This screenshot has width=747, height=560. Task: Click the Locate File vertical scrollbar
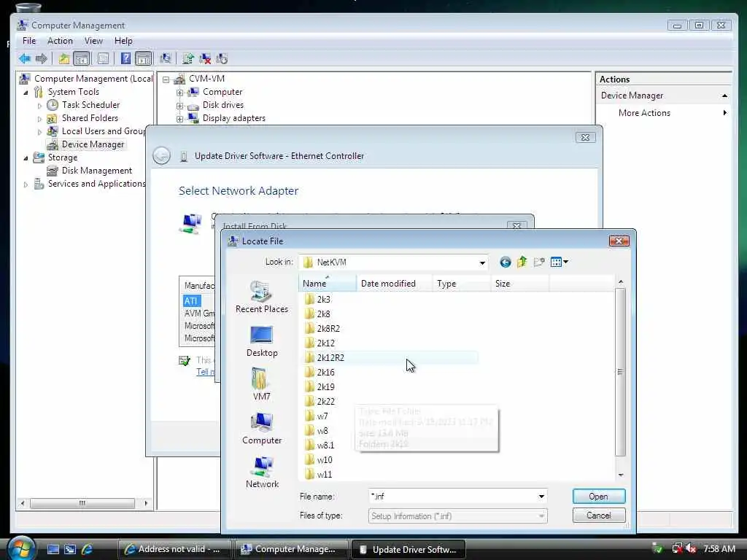[x=620, y=371]
